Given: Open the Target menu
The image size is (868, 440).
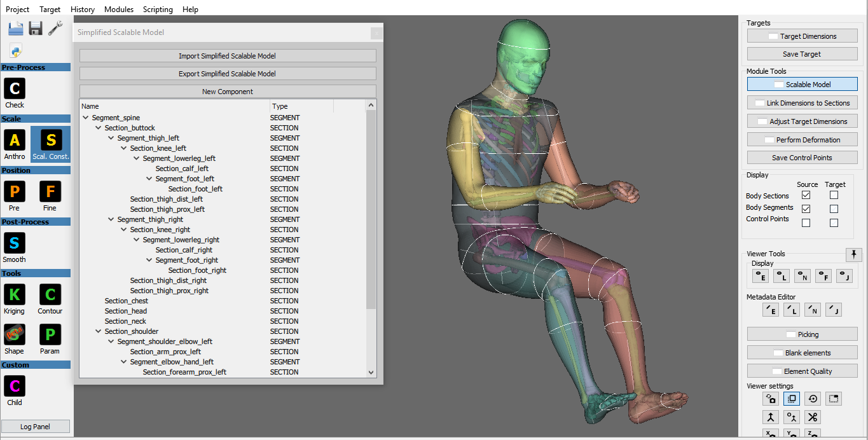Looking at the screenshot, I should pyautogui.click(x=50, y=9).
